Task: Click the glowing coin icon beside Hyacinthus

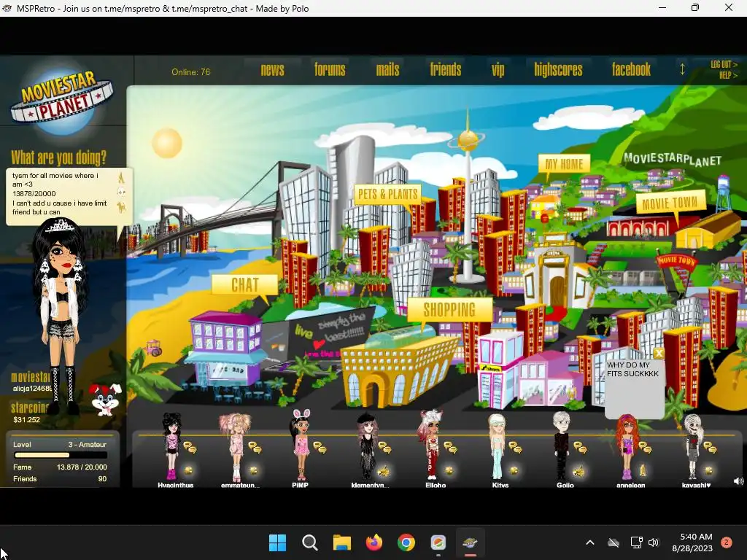Action: pos(189,470)
